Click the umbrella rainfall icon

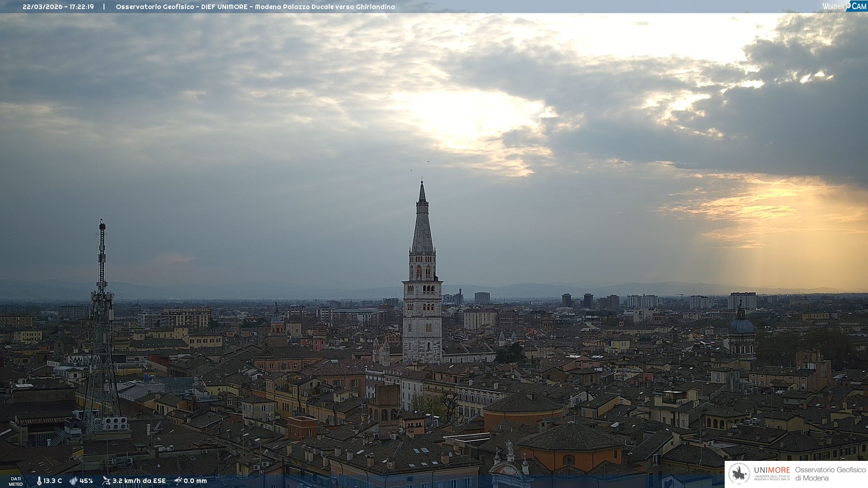coord(178,481)
